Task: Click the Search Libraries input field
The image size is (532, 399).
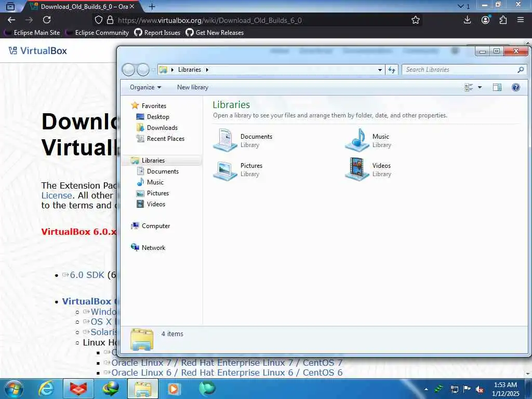Action: pos(460,70)
